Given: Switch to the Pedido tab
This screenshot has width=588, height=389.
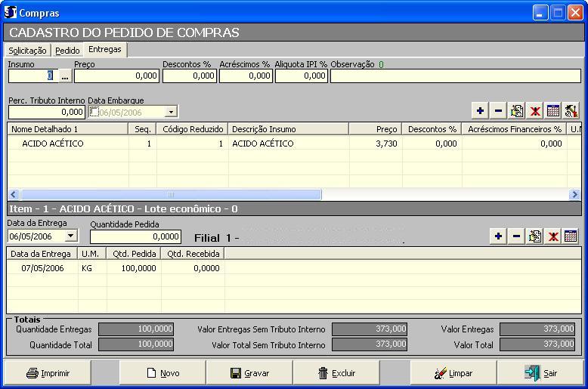Looking at the screenshot, I should click(x=67, y=51).
